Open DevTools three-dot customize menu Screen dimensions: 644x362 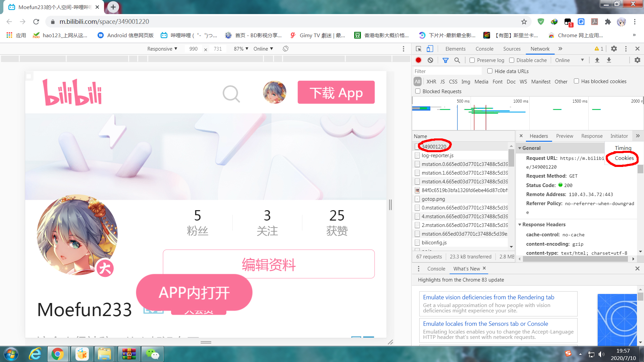point(626,49)
